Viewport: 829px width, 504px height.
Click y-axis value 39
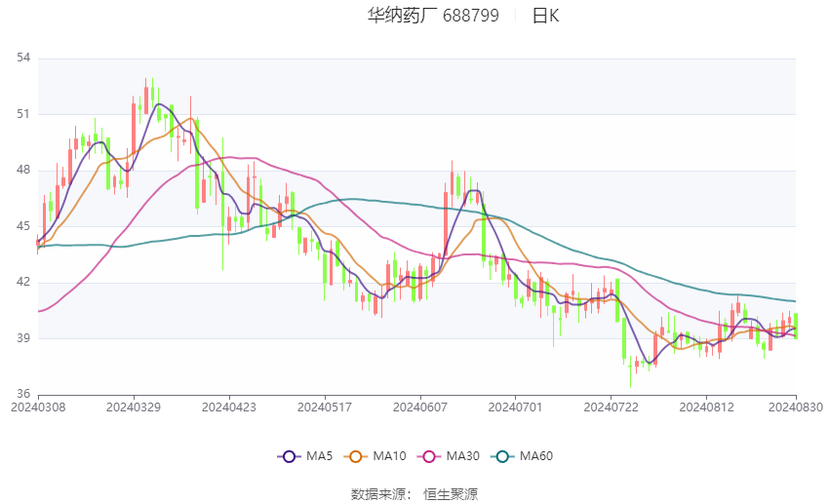coord(23,338)
